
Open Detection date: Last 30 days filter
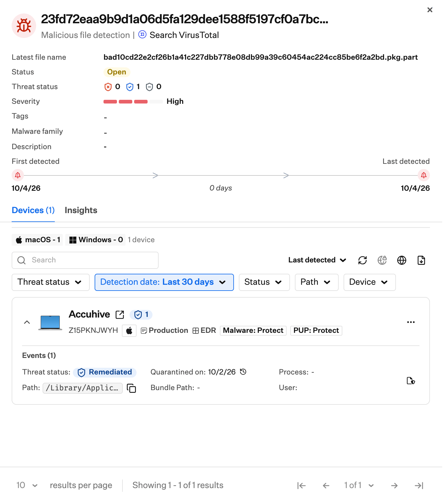[x=164, y=282]
